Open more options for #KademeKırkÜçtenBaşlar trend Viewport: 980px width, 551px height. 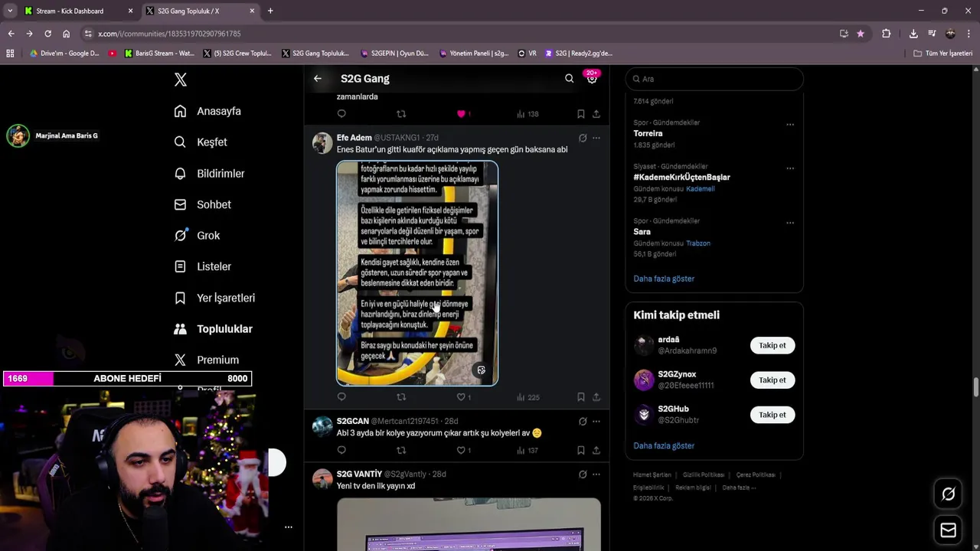coord(790,168)
